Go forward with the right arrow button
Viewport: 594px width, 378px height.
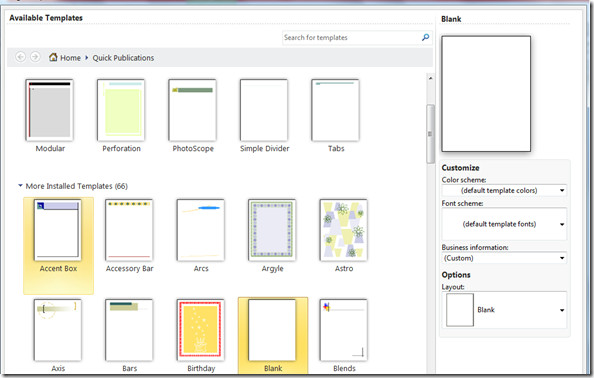pos(35,57)
